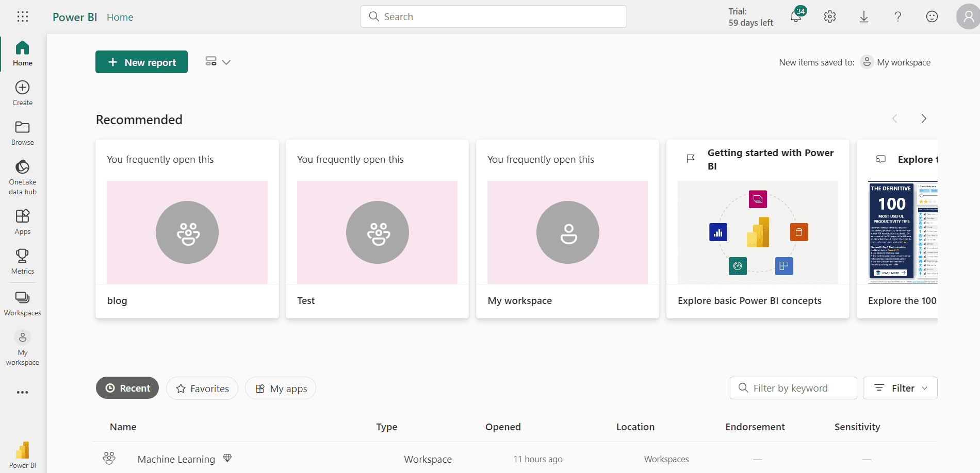Open the Help question mark menu
This screenshot has width=980, height=473.
pos(898,16)
